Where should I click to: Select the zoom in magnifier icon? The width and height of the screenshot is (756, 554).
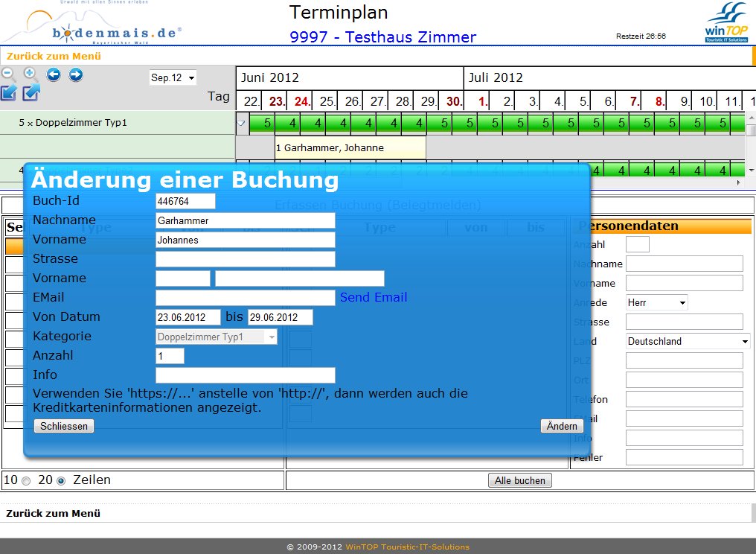click(29, 72)
